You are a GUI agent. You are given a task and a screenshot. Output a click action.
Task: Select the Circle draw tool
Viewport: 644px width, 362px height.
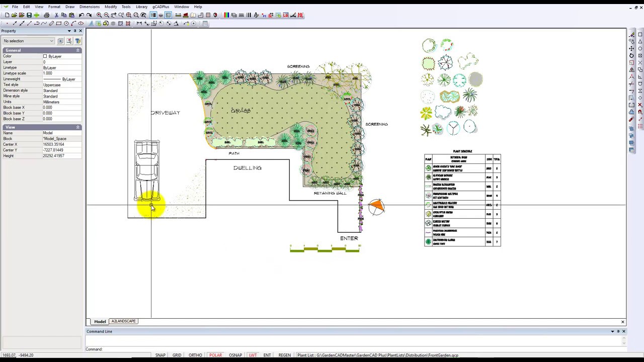click(66, 23)
